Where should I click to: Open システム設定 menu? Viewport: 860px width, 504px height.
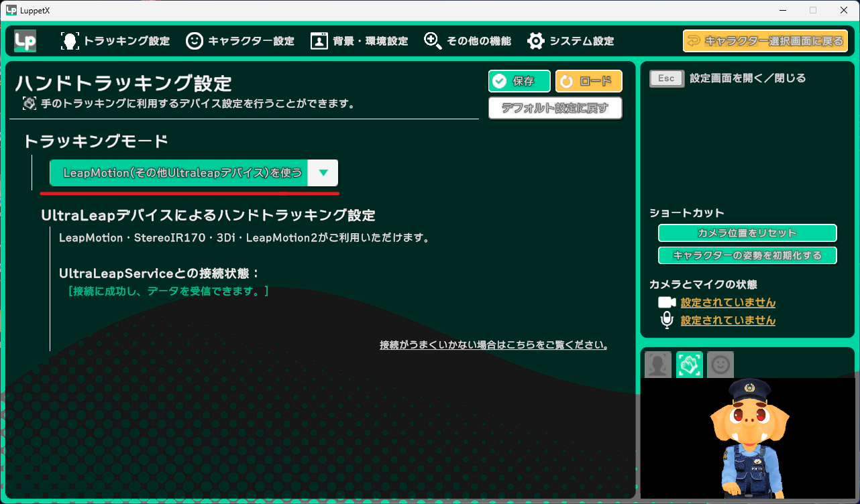pyautogui.click(x=570, y=41)
